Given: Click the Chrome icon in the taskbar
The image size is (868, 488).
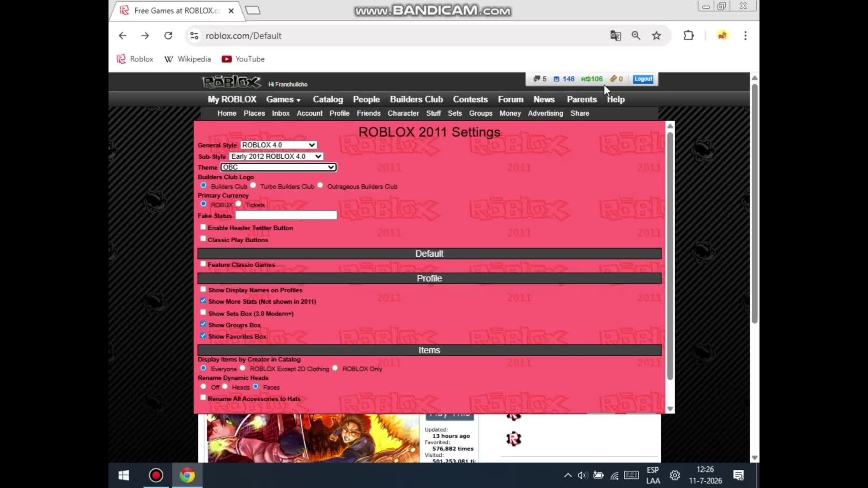Looking at the screenshot, I should point(187,475).
